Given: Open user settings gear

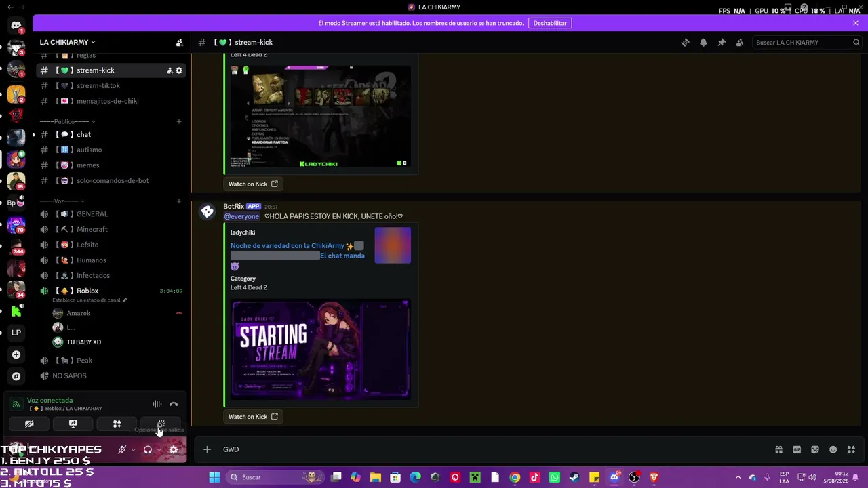Looking at the screenshot, I should point(174,449).
